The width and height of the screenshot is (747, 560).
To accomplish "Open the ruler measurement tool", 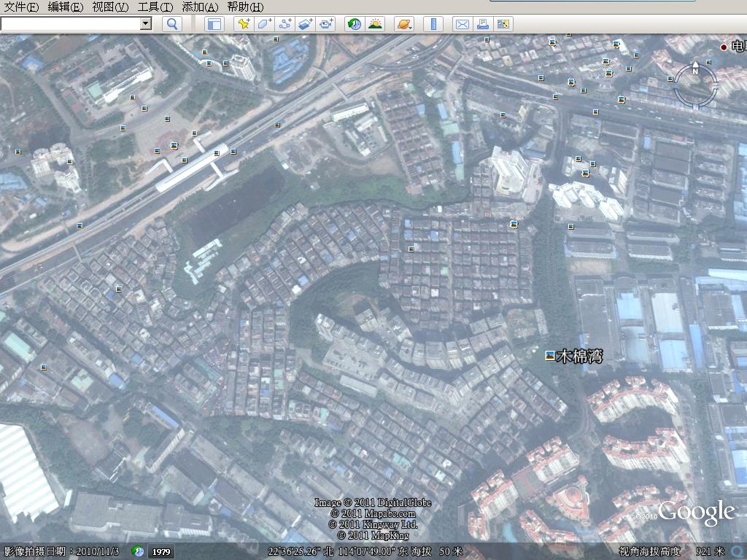I will [433, 24].
